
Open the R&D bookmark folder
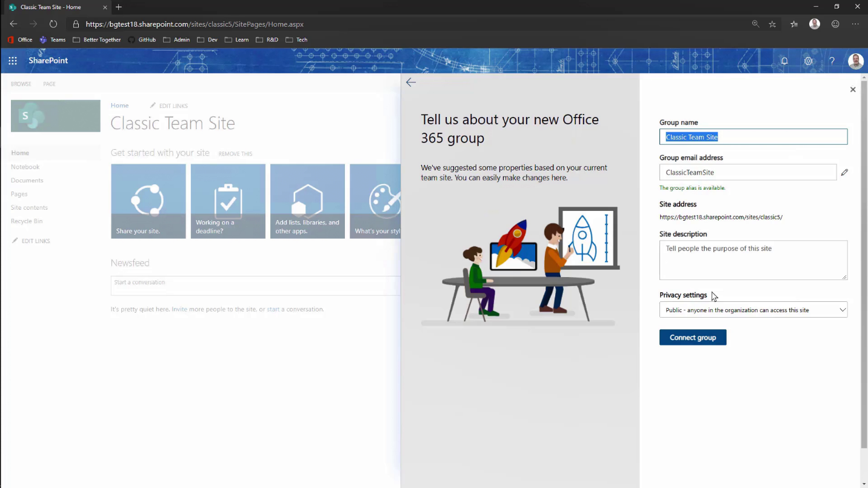click(x=267, y=40)
